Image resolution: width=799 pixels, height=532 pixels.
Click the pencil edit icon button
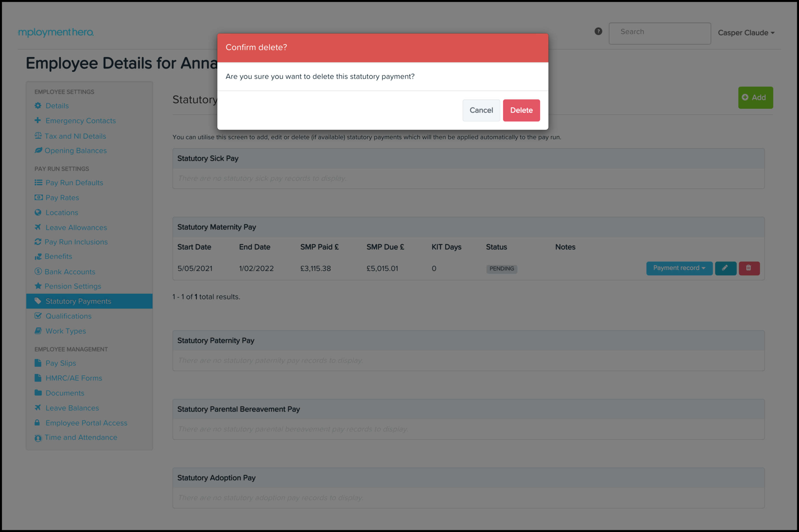tap(725, 268)
